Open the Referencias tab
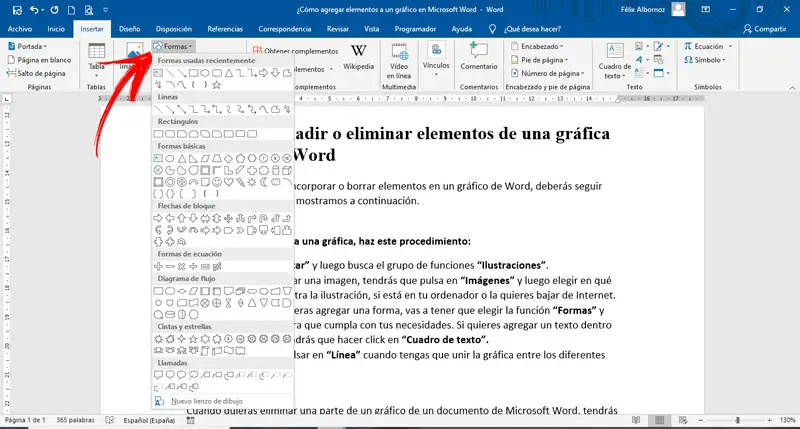The image size is (800, 429). tap(225, 29)
